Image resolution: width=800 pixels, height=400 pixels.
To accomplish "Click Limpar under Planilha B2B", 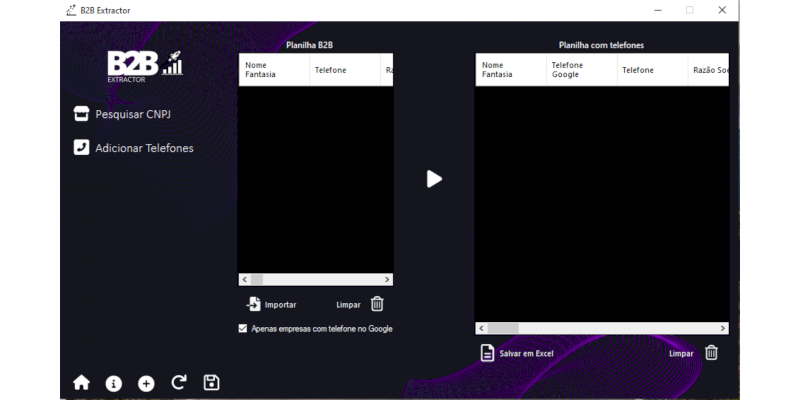I will pos(348,305).
